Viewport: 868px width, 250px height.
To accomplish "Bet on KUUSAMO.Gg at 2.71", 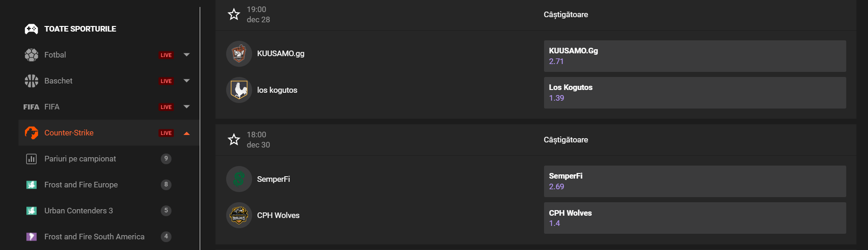I will 694,56.
